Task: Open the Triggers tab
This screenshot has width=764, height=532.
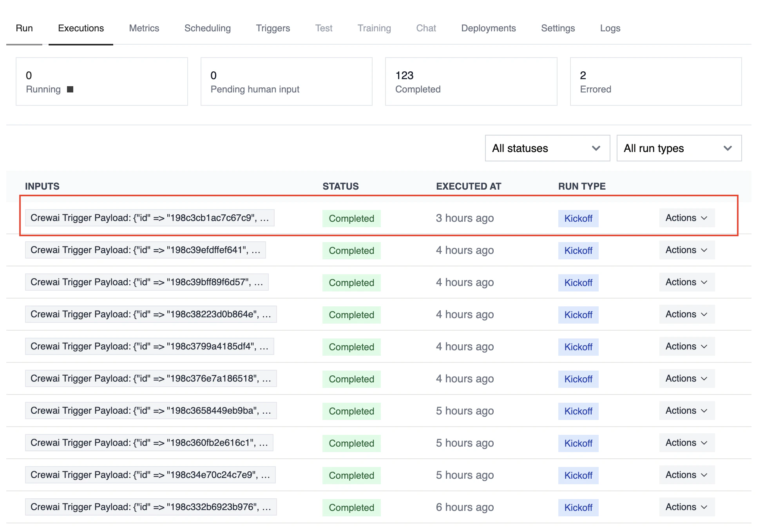Action: 273,28
